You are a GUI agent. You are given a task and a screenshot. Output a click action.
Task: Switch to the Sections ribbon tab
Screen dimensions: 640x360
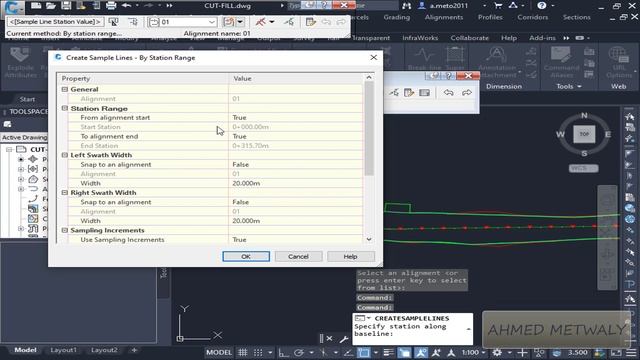[x=576, y=17]
